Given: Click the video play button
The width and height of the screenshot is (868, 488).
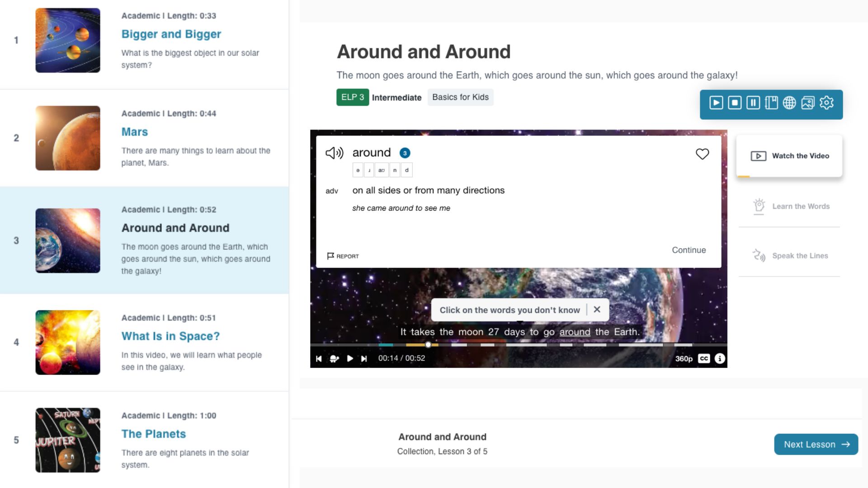Looking at the screenshot, I should 350,358.
